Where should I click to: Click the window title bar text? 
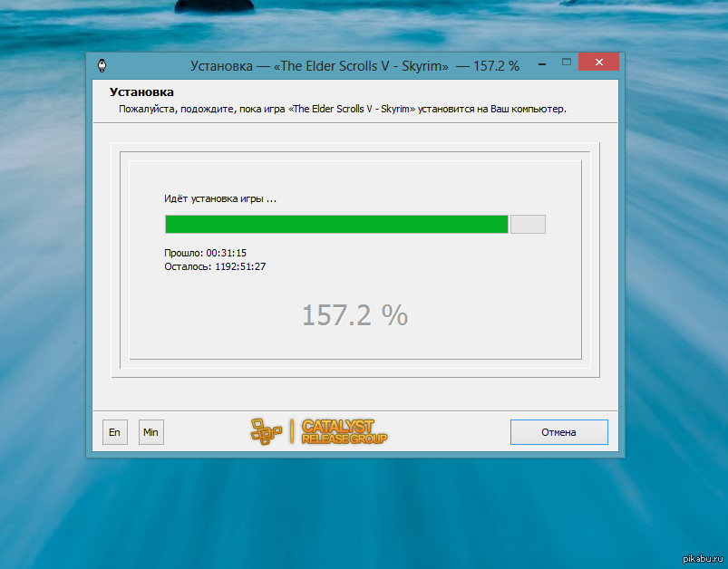[x=354, y=66]
